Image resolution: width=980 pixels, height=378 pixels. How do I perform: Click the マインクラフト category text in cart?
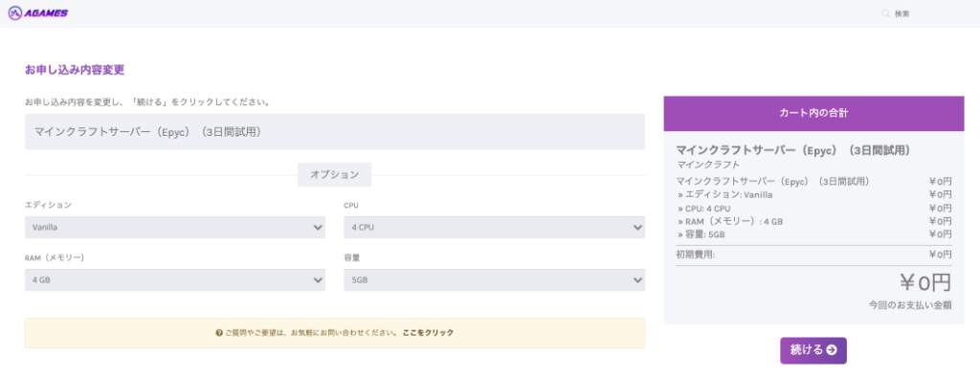pyautogui.click(x=708, y=165)
